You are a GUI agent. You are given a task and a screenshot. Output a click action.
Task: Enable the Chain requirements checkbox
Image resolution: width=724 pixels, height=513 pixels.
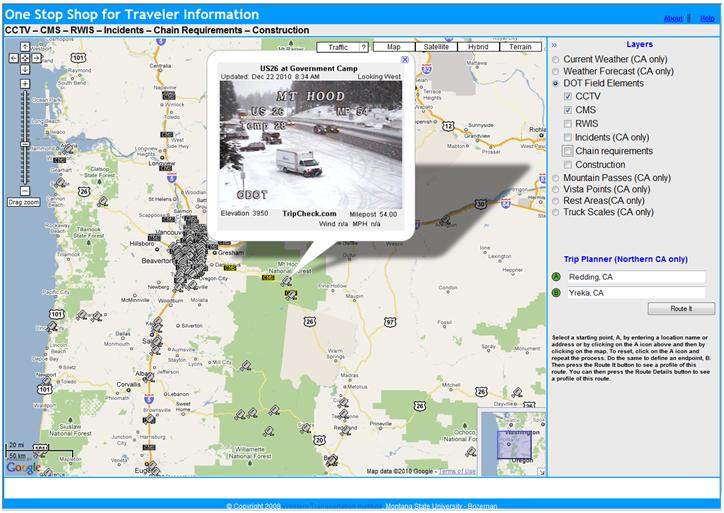pyautogui.click(x=568, y=151)
